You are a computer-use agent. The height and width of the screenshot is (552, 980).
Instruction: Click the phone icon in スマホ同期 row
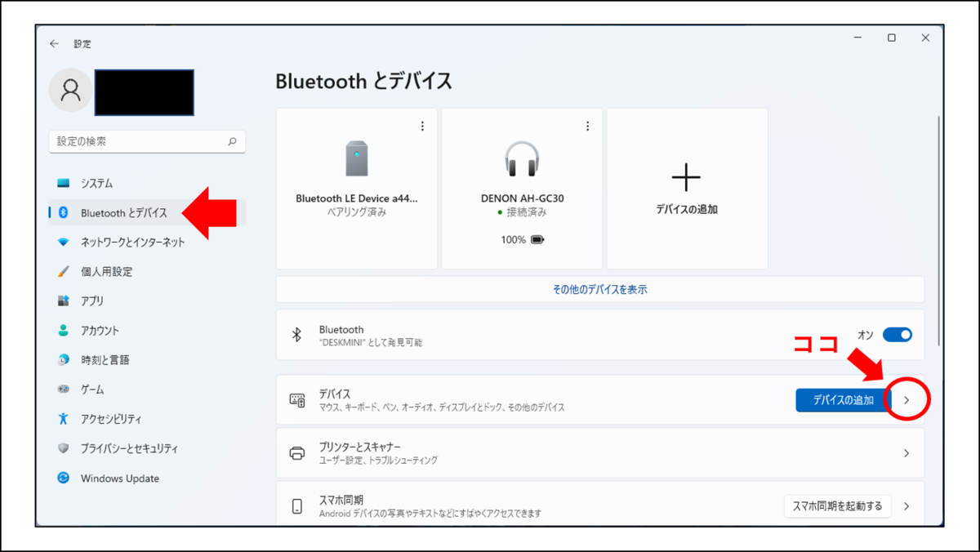tap(297, 506)
